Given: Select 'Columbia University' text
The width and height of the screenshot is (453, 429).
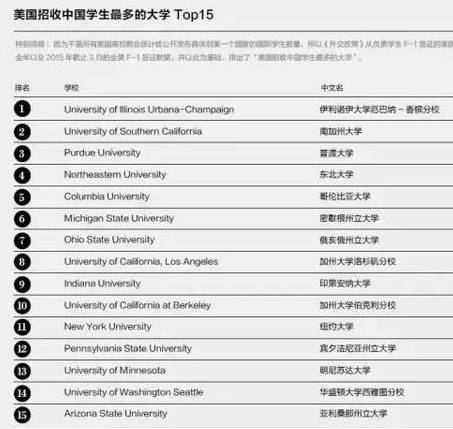Looking at the screenshot, I should click(x=107, y=197).
